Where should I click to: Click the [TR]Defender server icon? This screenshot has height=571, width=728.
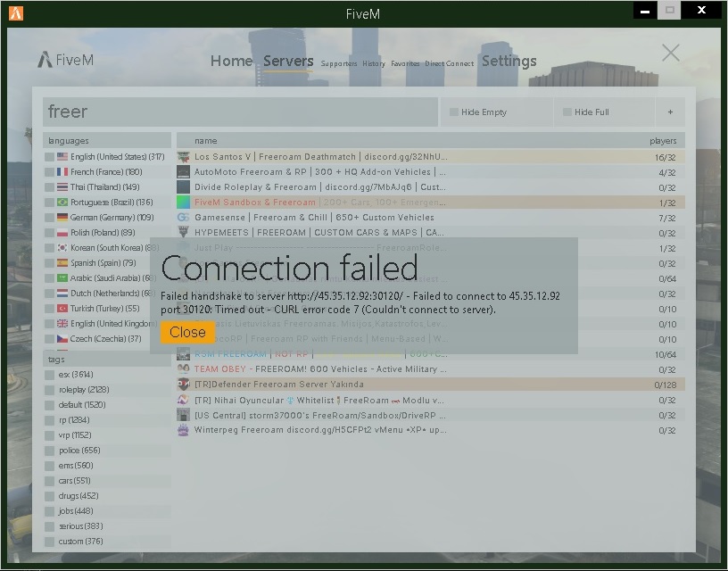coord(184,385)
